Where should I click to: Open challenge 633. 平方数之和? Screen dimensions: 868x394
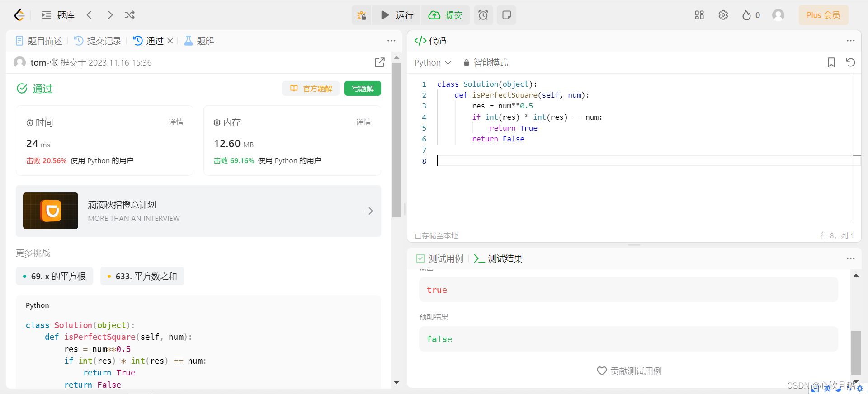(x=142, y=276)
